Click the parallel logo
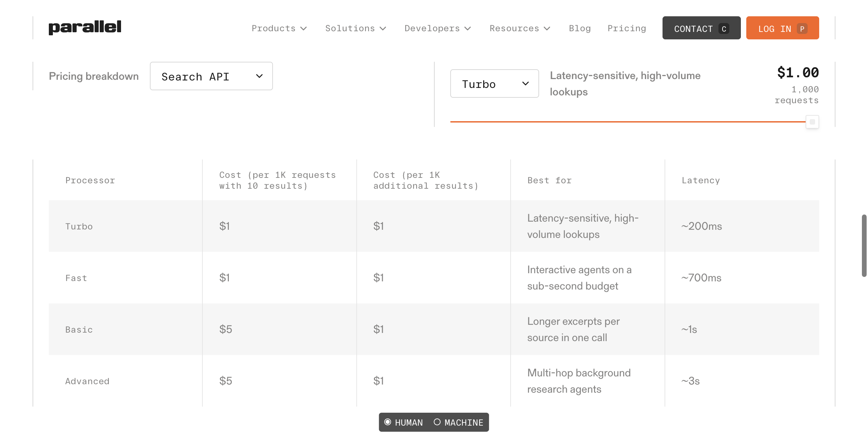Image resolution: width=868 pixels, height=448 pixels. click(x=85, y=27)
